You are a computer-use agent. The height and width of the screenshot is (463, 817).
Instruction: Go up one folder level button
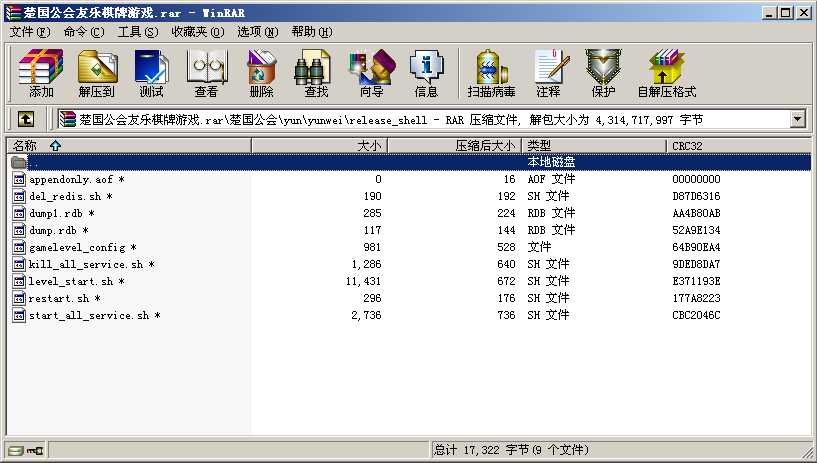point(26,120)
